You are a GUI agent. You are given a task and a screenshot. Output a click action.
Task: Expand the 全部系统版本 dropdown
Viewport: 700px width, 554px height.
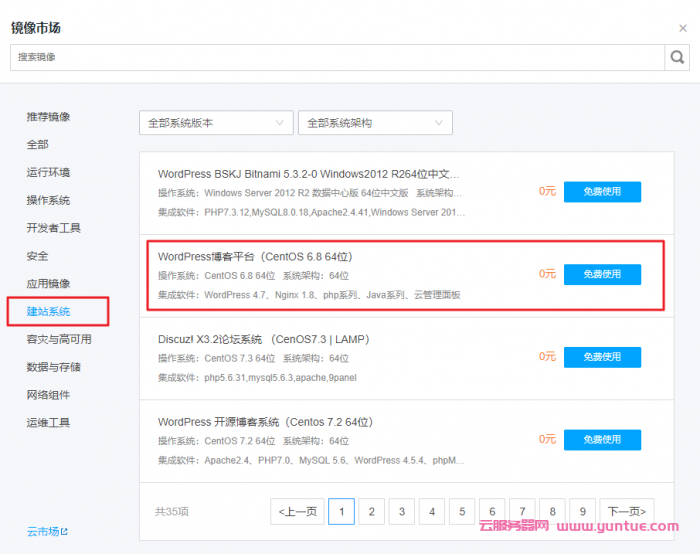[x=215, y=123]
